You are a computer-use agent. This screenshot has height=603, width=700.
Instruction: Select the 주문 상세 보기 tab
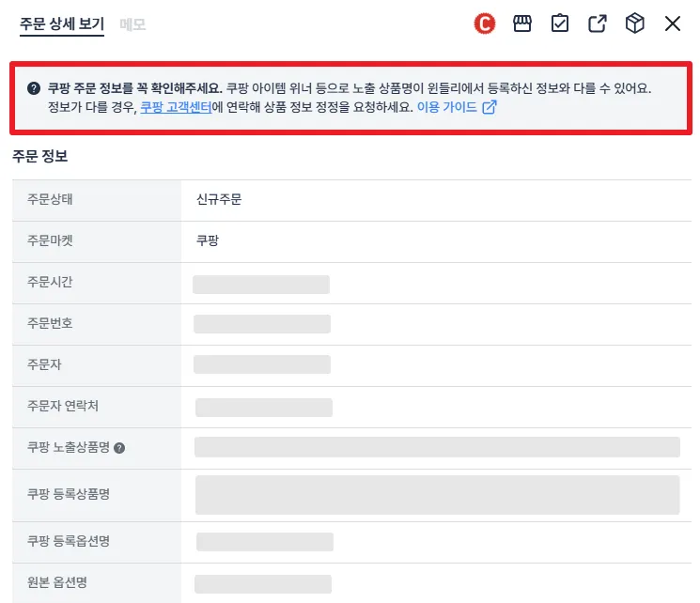pyautogui.click(x=62, y=24)
